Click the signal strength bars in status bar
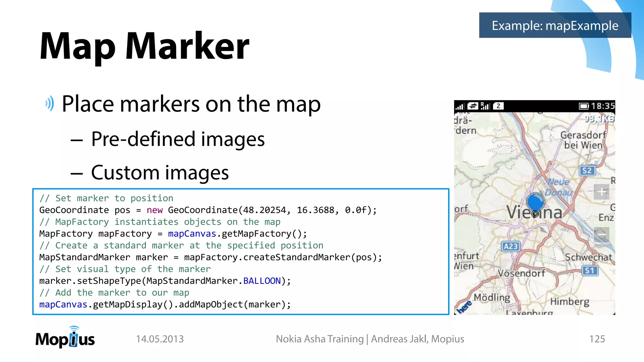This screenshot has height=362, width=644. (x=460, y=107)
